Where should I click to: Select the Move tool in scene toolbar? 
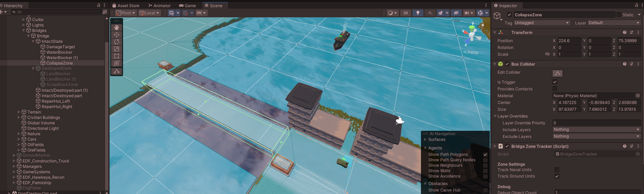coord(117,35)
